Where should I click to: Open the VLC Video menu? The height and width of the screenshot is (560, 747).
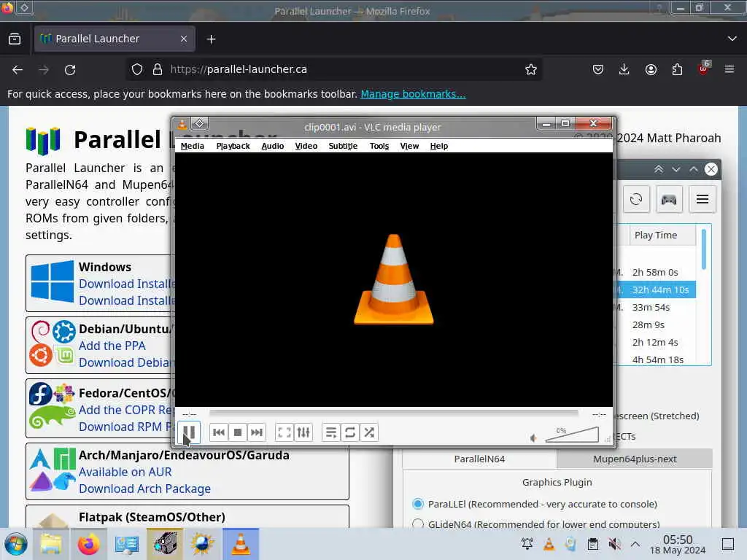306,146
